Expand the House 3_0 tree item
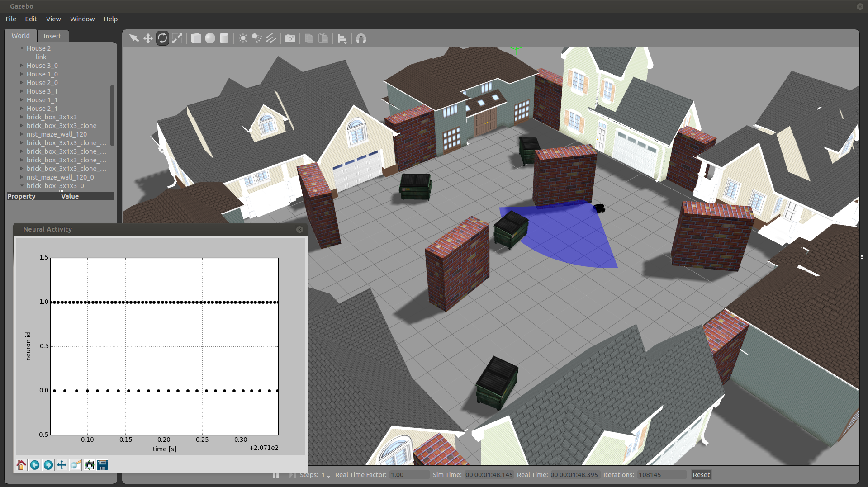Viewport: 868px width, 487px height. click(x=22, y=66)
